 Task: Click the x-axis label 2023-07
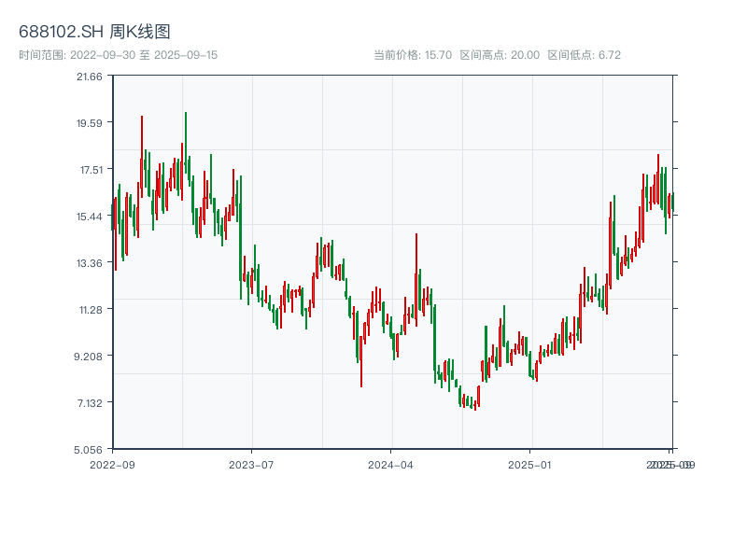[x=251, y=465]
